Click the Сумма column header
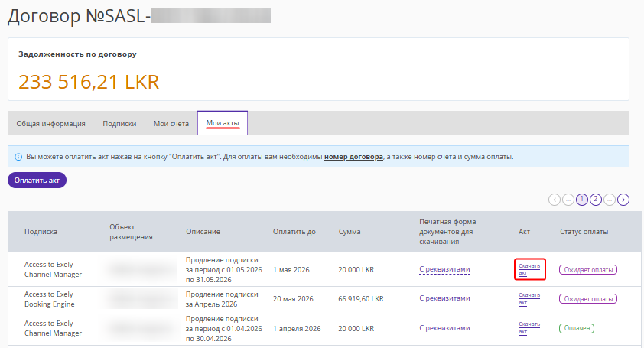 tap(350, 232)
